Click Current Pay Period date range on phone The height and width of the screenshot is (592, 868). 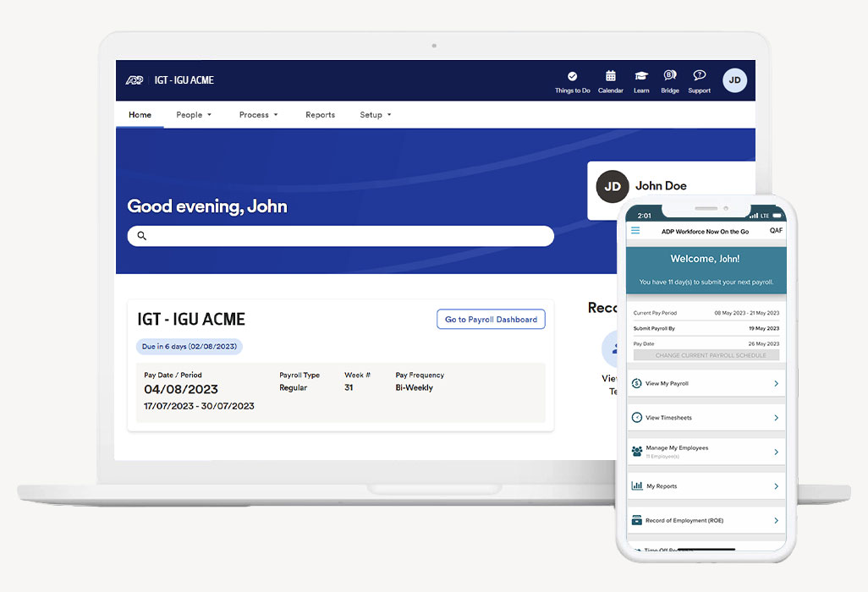(746, 313)
